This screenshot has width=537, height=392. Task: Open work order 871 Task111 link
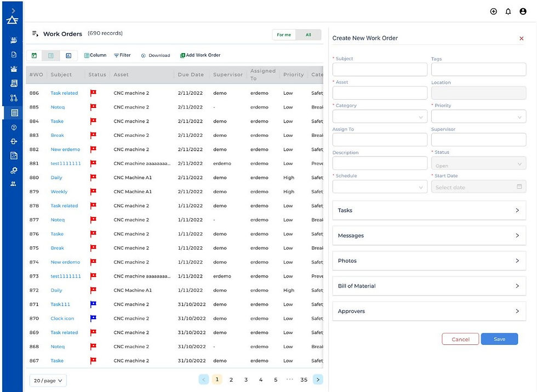(x=60, y=304)
